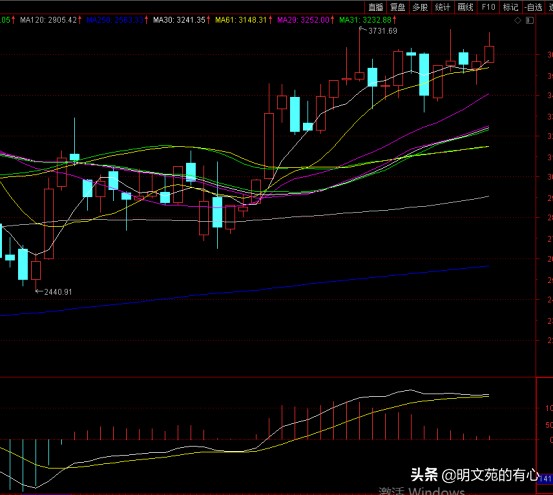Click the 3731.69 high price marker
Image resolution: width=553 pixels, height=495 pixels.
382,31
